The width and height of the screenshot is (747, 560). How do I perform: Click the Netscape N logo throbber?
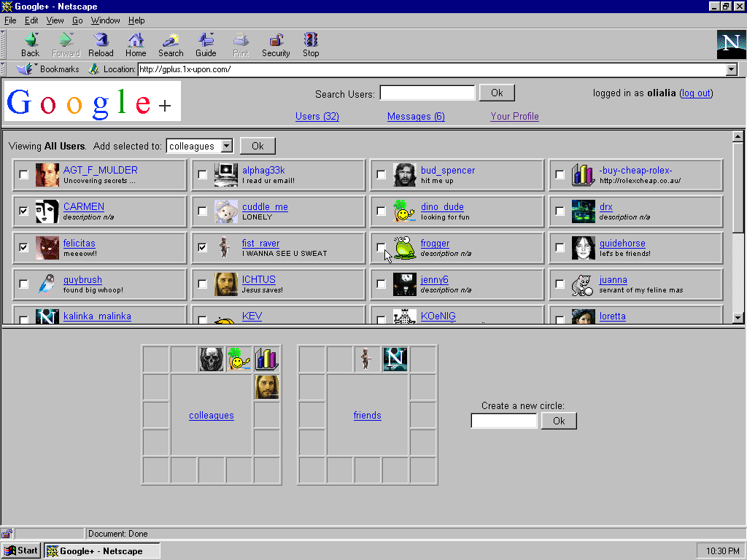click(731, 44)
